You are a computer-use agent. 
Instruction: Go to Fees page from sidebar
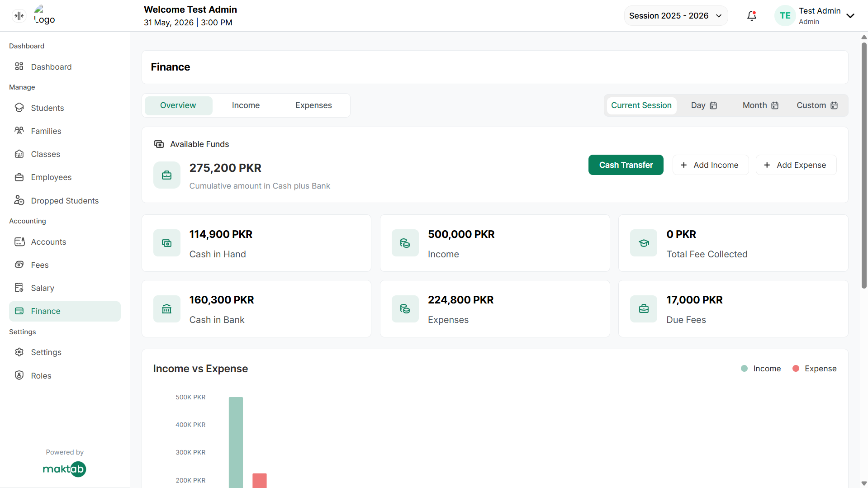coord(65,265)
